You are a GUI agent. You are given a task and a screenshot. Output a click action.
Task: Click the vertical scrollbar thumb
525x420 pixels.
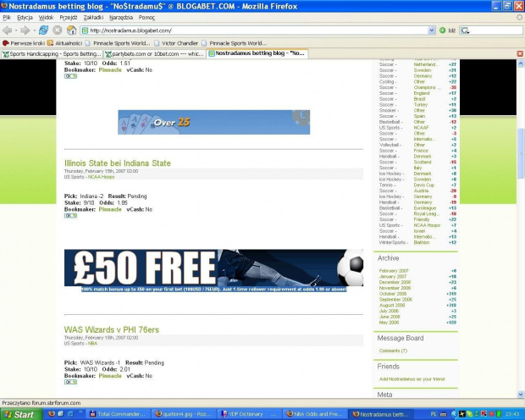coord(521,154)
